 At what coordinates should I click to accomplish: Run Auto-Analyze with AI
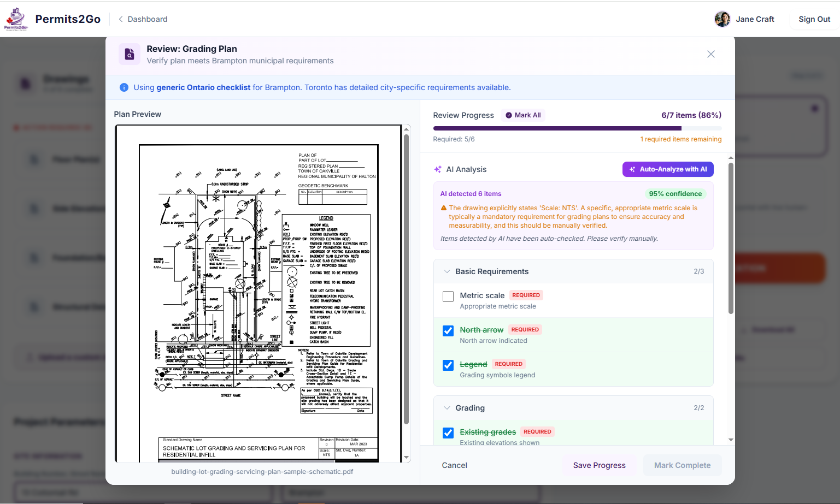click(x=668, y=169)
